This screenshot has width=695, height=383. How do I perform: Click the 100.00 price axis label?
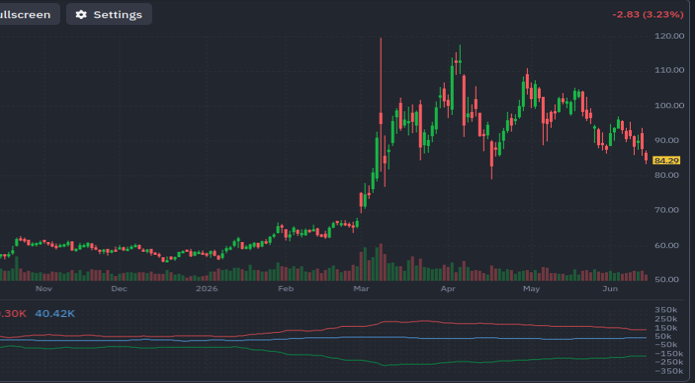[x=669, y=106]
